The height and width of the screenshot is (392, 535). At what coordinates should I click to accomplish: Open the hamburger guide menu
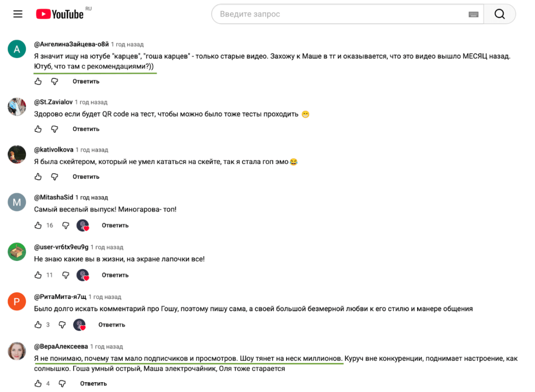(18, 14)
